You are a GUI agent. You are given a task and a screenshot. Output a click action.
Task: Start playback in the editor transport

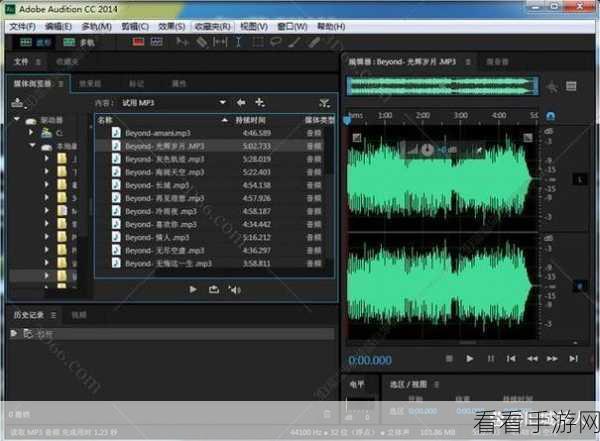tap(470, 359)
